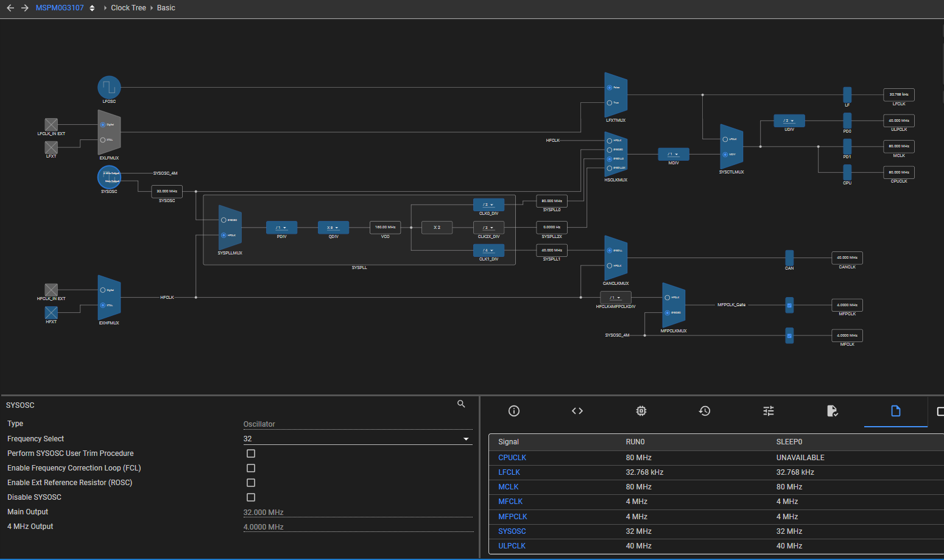
Task: Click the search icon in SYSOSC panel
Action: tap(461, 404)
